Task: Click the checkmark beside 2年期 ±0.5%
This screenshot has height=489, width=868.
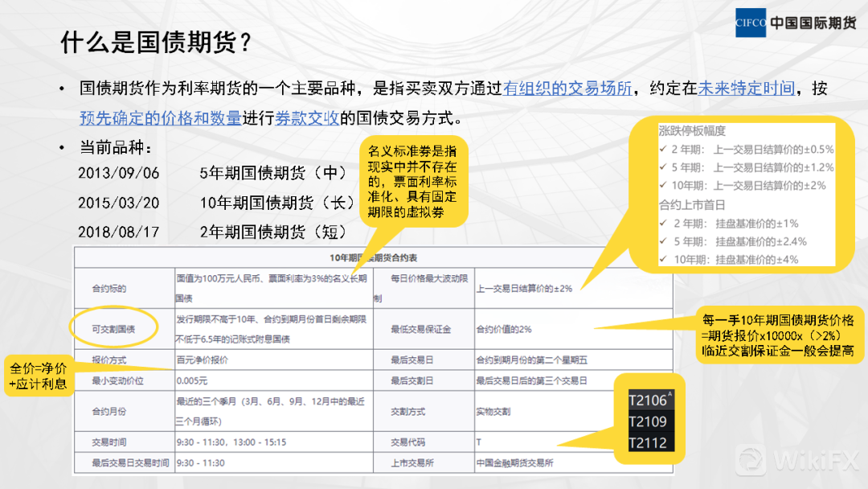Action: (x=661, y=149)
